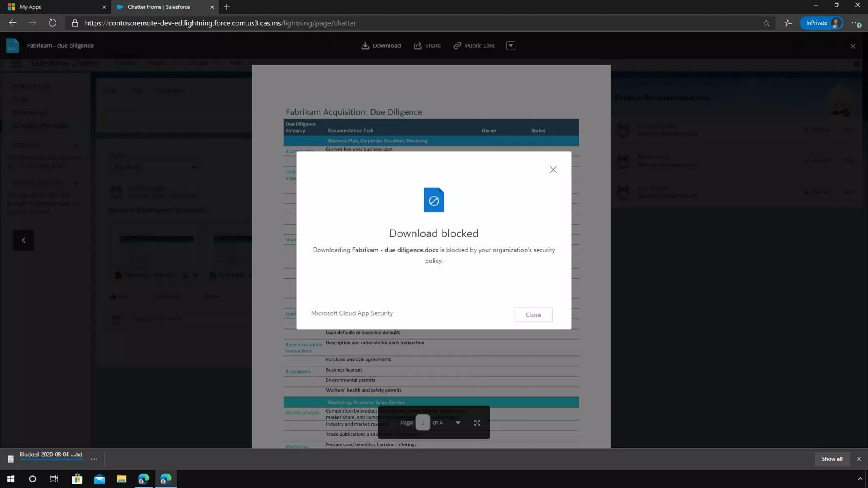The width and height of the screenshot is (868, 488).
Task: Go to next page using down arrow
Action: click(x=458, y=423)
